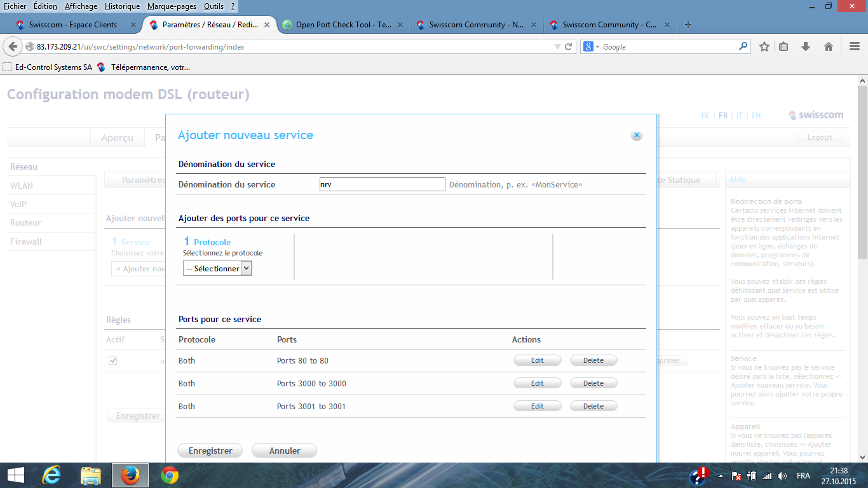Open the URL bar history dropdown arrow
The width and height of the screenshot is (868, 488).
pyautogui.click(x=557, y=46)
